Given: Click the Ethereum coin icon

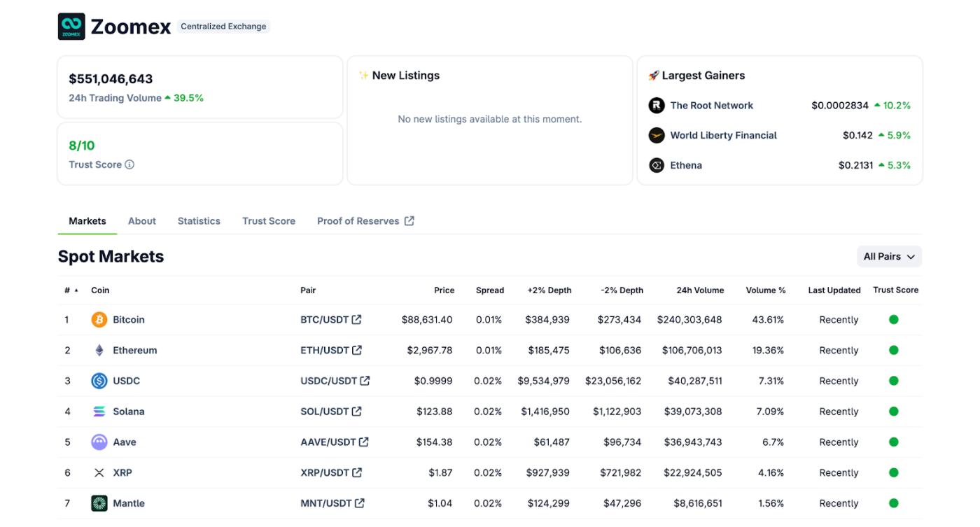Looking at the screenshot, I should click(99, 351).
